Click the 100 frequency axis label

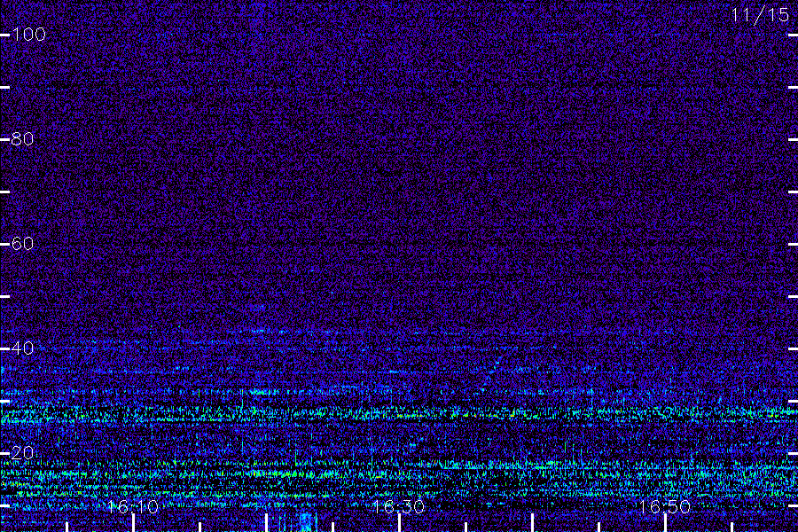[x=28, y=35]
